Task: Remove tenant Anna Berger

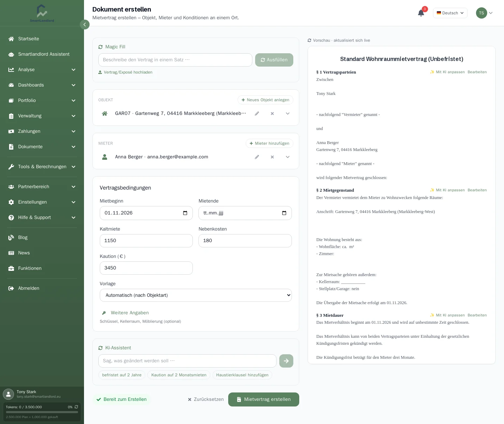Action: click(272, 157)
